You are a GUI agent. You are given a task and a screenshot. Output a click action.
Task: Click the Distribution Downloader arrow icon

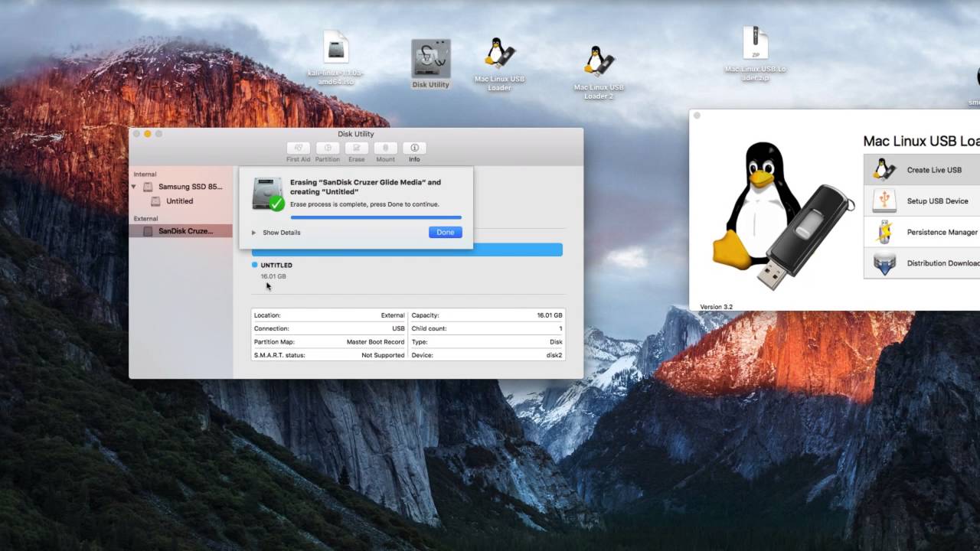point(884,263)
